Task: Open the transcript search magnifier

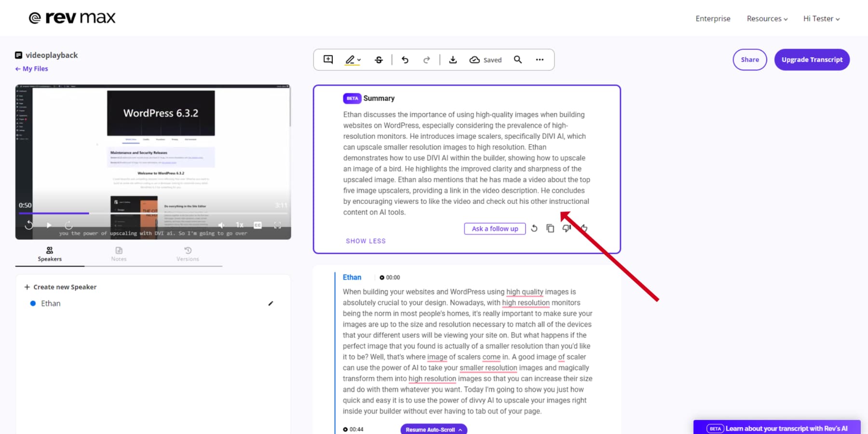Action: coord(518,60)
